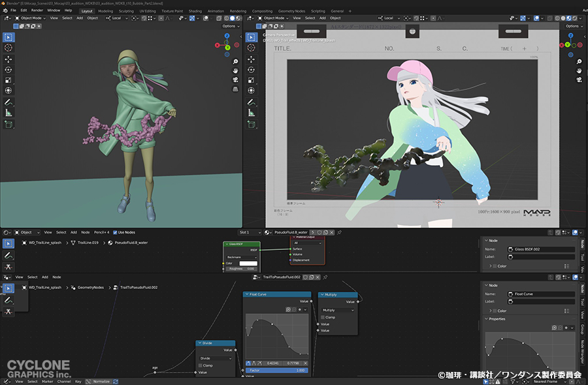Enable the Use Nodes checkbox

[114, 232]
